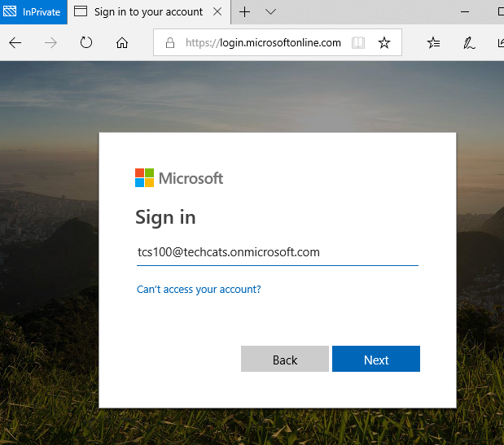Refresh the page with the reload icon
Image resolution: width=504 pixels, height=445 pixels.
[86, 42]
